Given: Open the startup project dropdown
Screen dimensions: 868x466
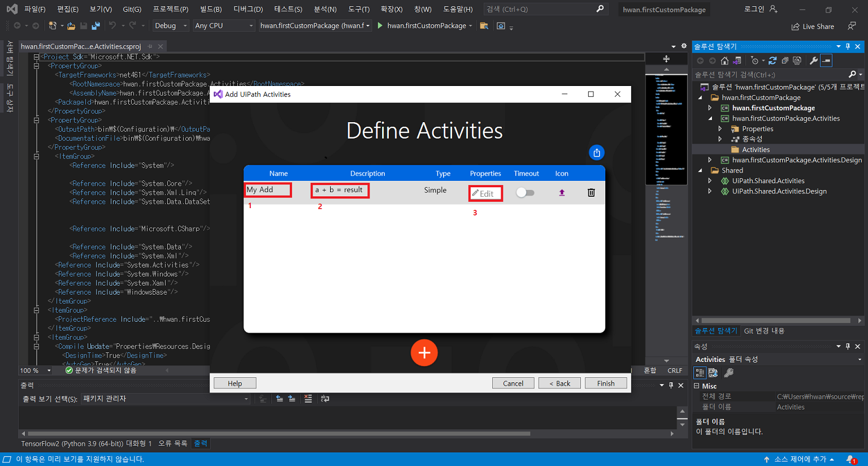Looking at the screenshot, I should click(x=315, y=25).
